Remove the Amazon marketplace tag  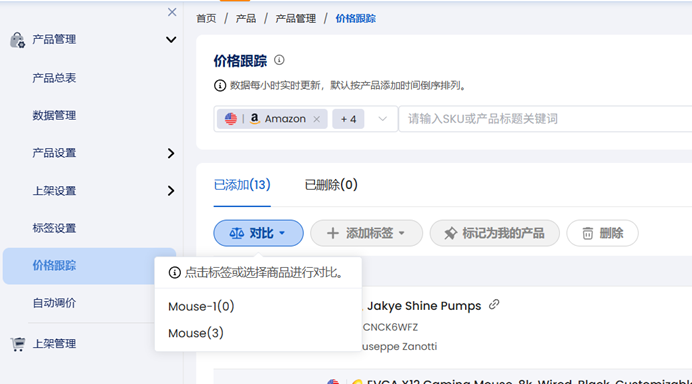(316, 119)
